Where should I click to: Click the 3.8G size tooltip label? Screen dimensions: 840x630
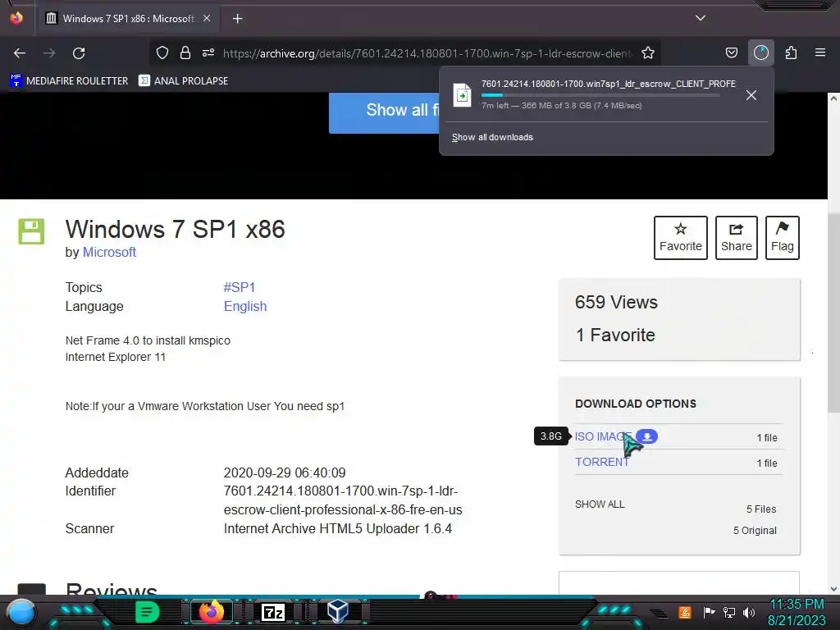click(x=550, y=436)
